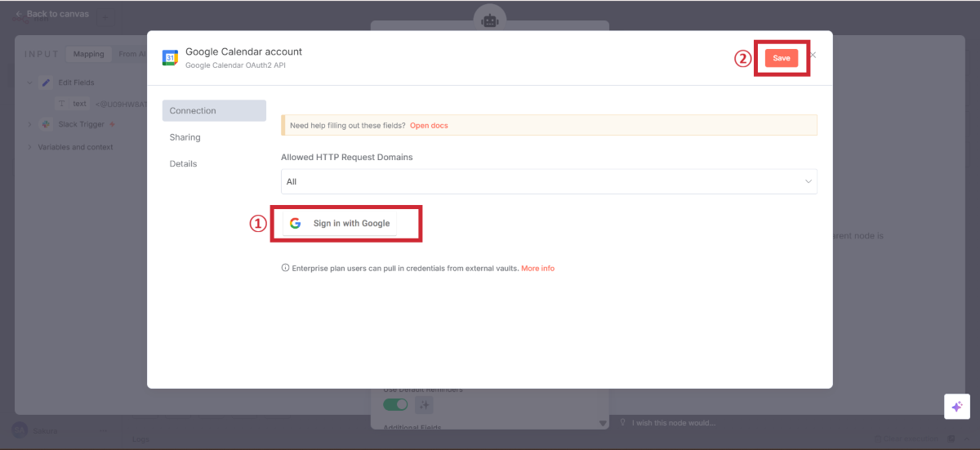Expand Variables and context section
This screenshot has height=450, width=980.
point(30,147)
